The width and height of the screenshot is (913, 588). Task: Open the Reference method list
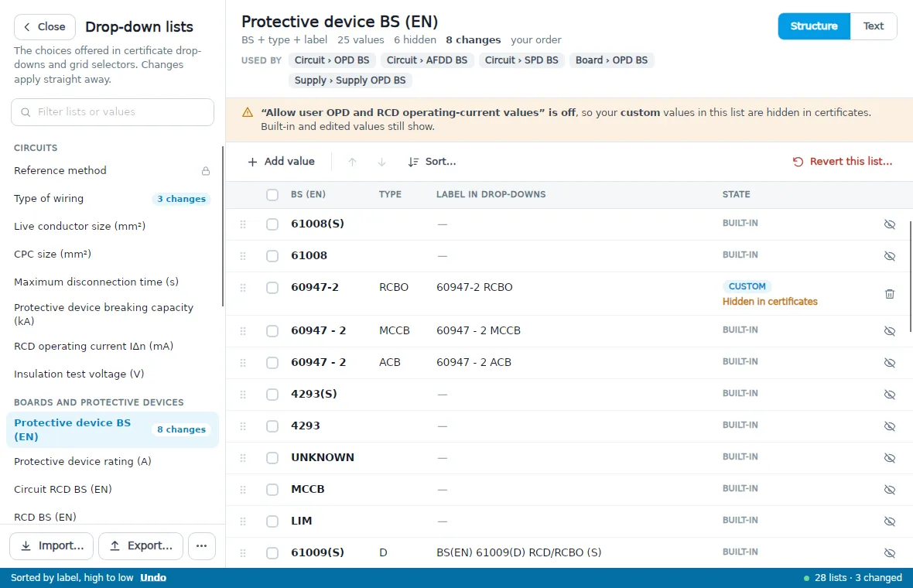pos(111,170)
